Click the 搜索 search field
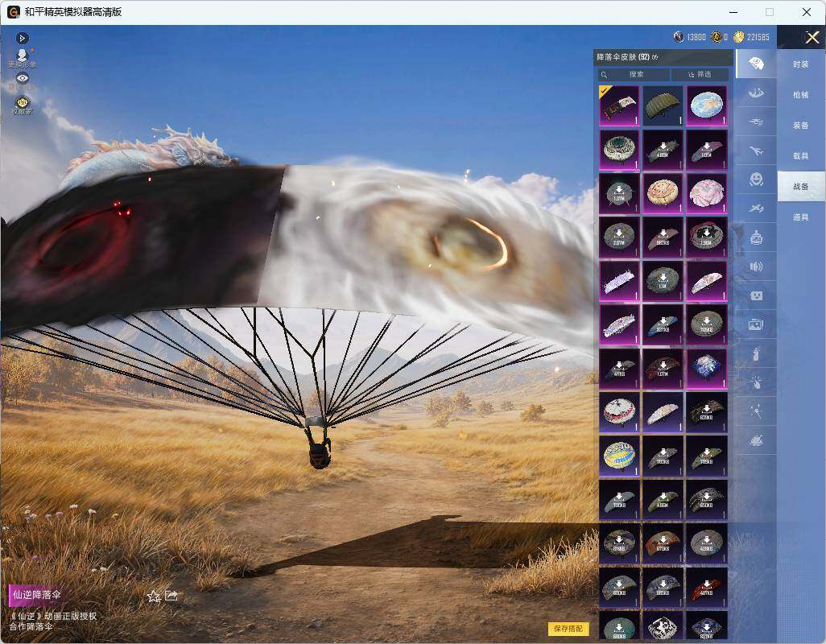The image size is (826, 644). click(x=634, y=74)
